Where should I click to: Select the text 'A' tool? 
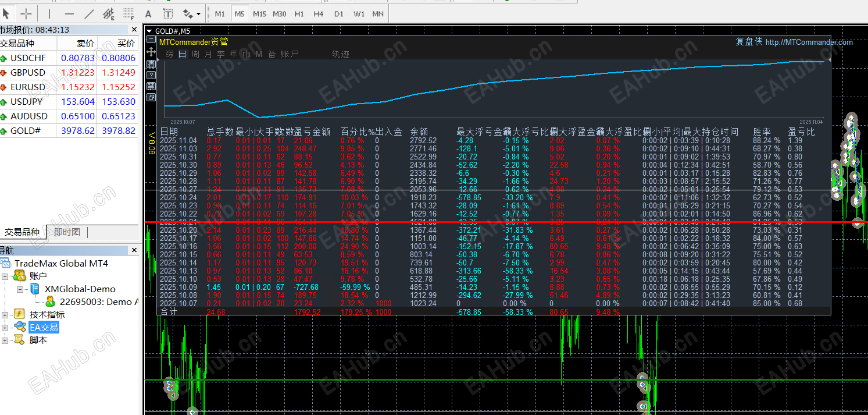pyautogui.click(x=148, y=13)
